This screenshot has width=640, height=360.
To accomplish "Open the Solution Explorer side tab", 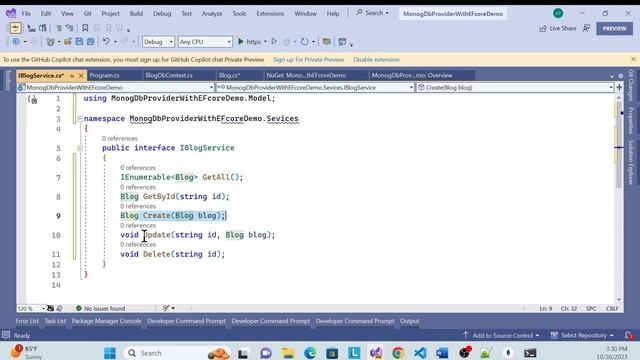I will tap(631, 162).
